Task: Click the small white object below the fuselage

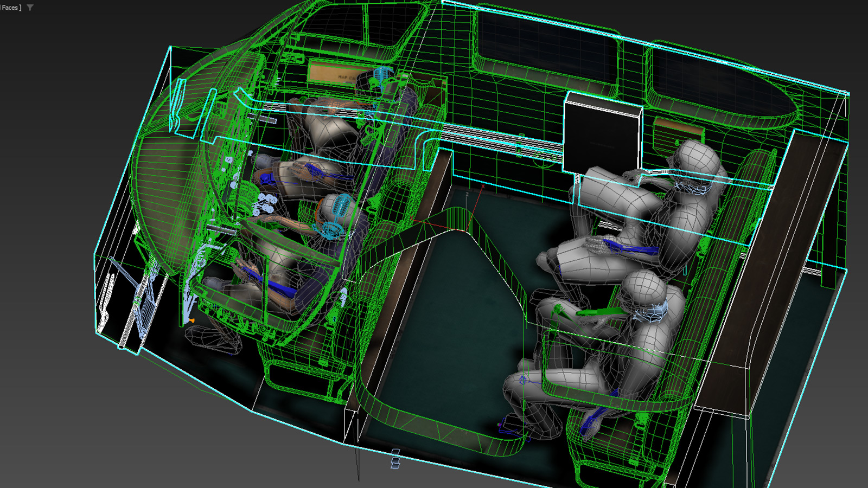Action: pos(395,459)
